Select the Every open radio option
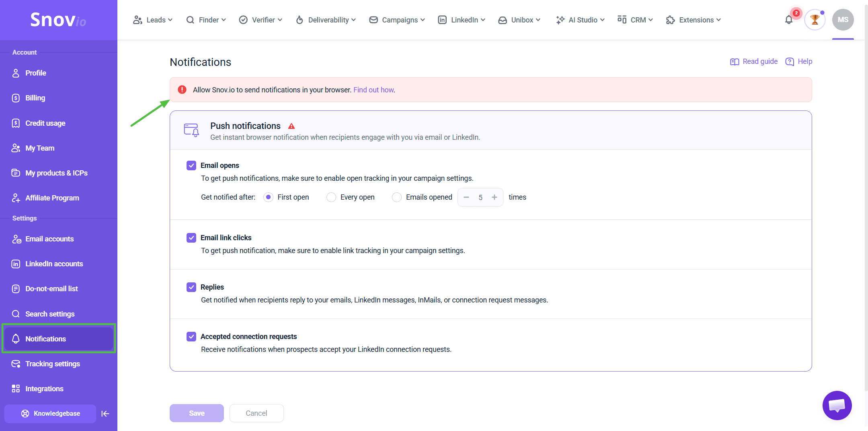Screen dimensions: 868x431 (x=331, y=197)
